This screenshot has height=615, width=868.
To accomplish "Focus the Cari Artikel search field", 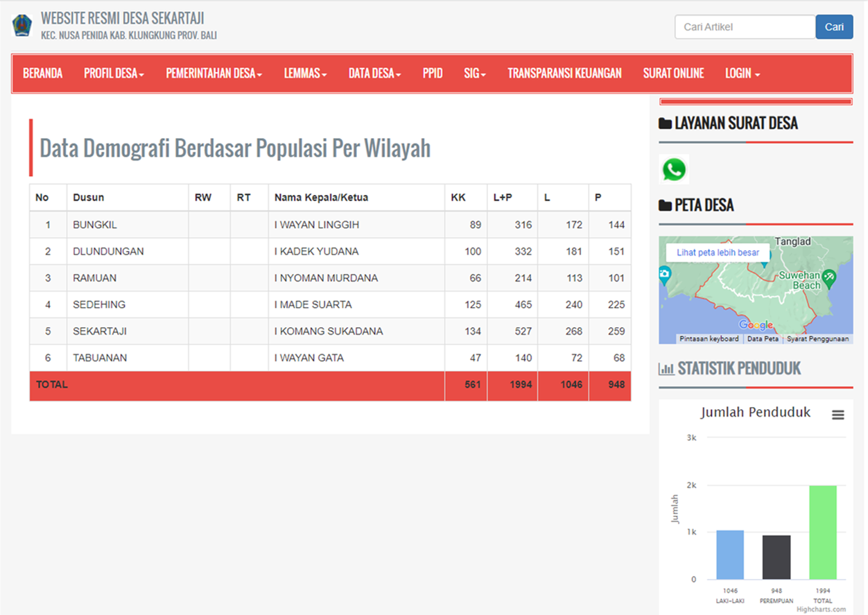I will [x=745, y=27].
